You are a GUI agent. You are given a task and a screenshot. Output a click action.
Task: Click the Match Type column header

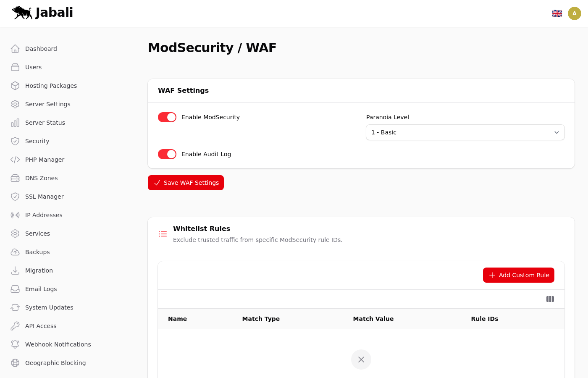click(261, 319)
